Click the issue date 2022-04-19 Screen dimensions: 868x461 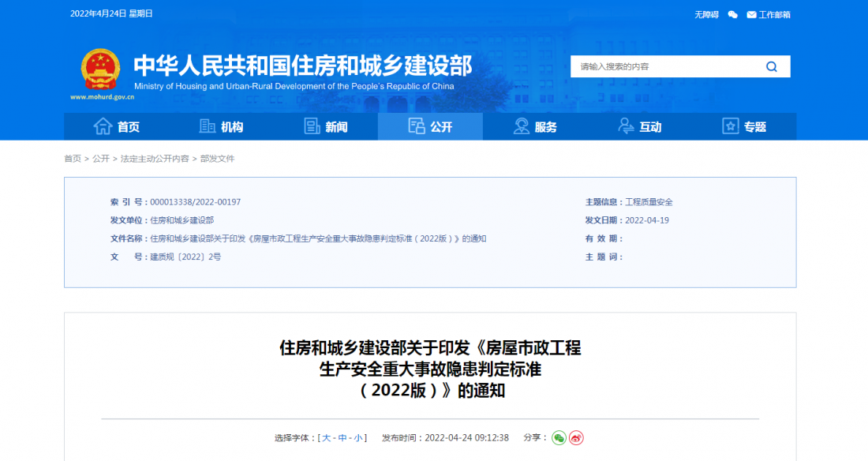point(647,220)
